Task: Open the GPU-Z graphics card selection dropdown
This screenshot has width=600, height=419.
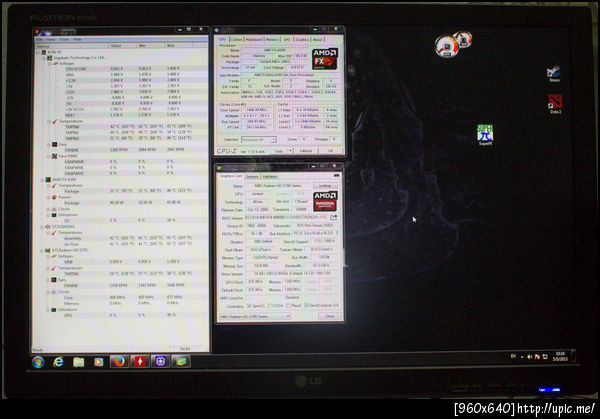Action: click(x=254, y=316)
